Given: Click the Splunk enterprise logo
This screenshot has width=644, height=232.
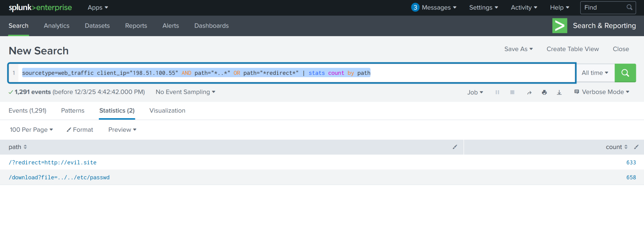Looking at the screenshot, I should coord(40,8).
